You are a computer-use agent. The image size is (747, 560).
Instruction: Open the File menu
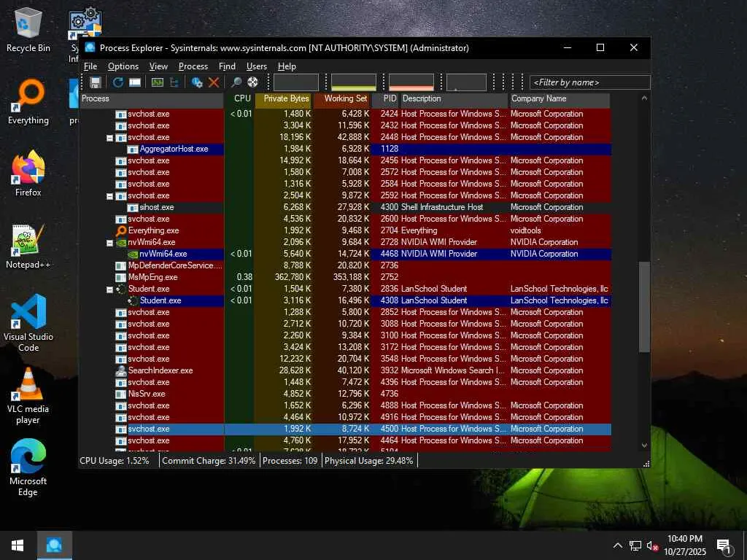pyautogui.click(x=90, y=66)
